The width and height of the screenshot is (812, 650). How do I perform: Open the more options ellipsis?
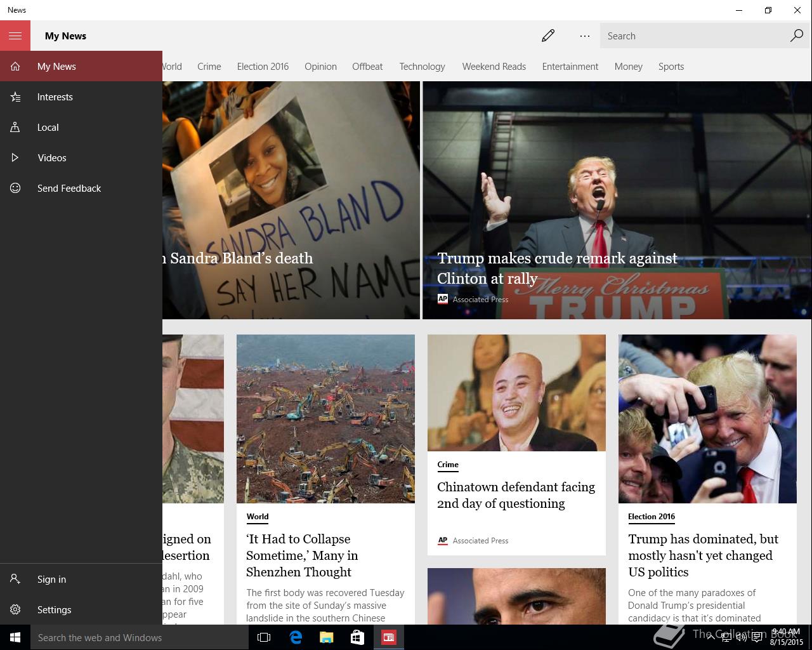click(x=585, y=36)
